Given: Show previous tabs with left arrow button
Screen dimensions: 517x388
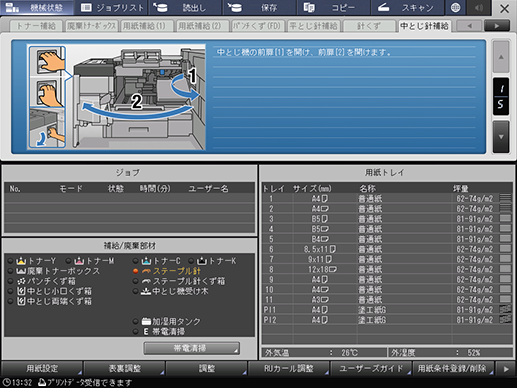Looking at the screenshot, I should pos(469,26).
